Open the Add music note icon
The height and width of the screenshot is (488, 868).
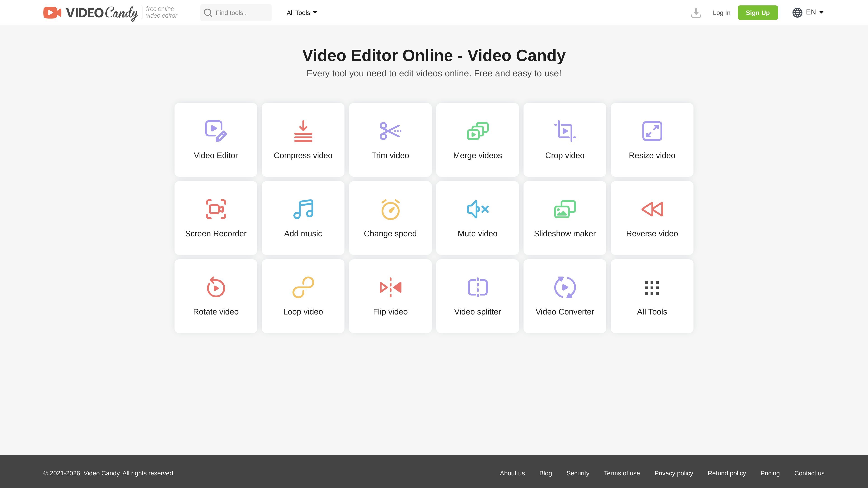click(303, 209)
